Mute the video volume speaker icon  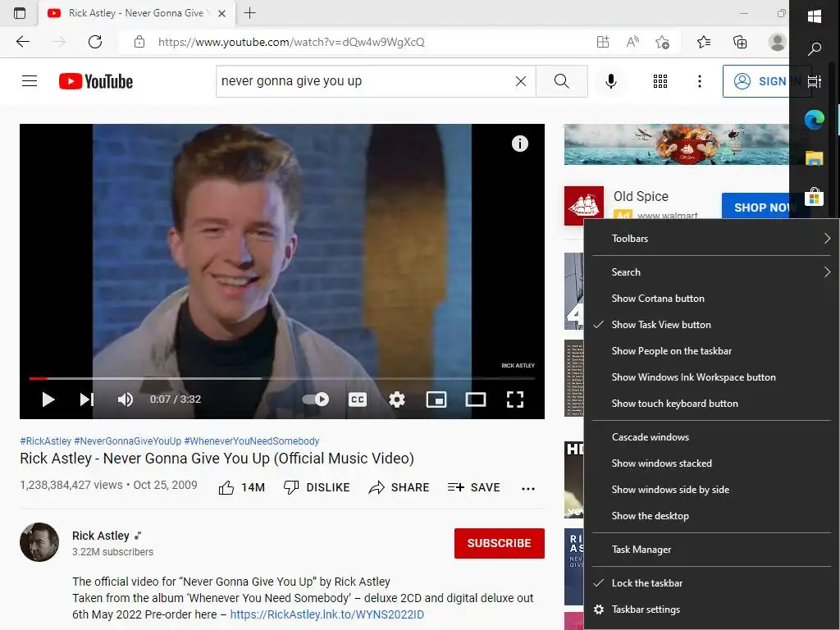tap(126, 399)
